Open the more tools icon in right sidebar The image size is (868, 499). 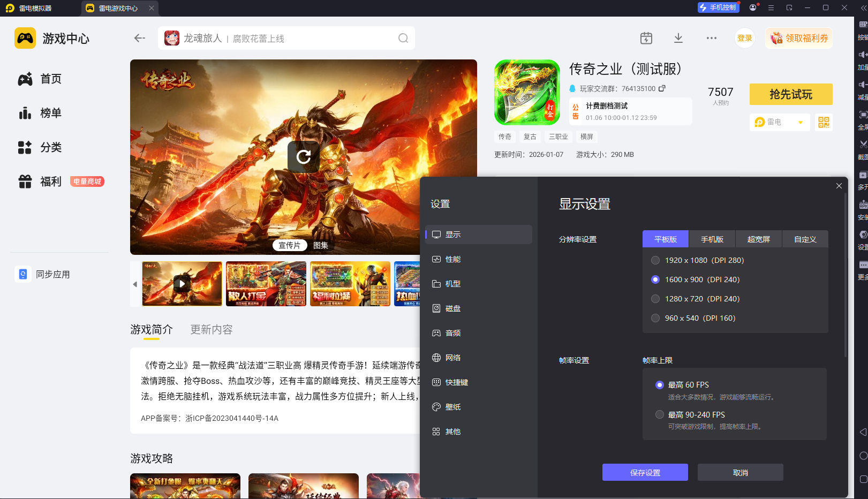[863, 265]
